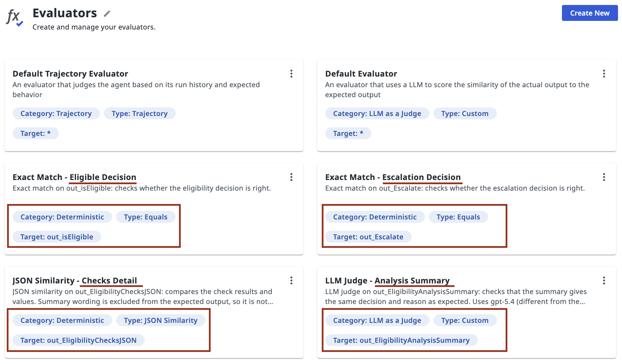Click the Category: Trajectory tag

(x=56, y=113)
